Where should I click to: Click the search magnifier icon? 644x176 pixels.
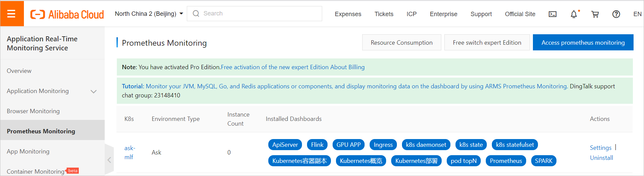[196, 13]
